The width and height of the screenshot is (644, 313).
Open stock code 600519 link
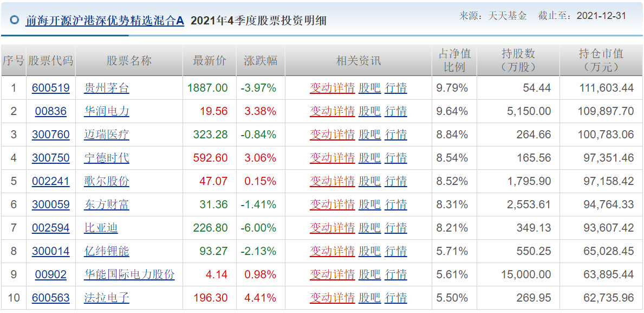coord(50,87)
